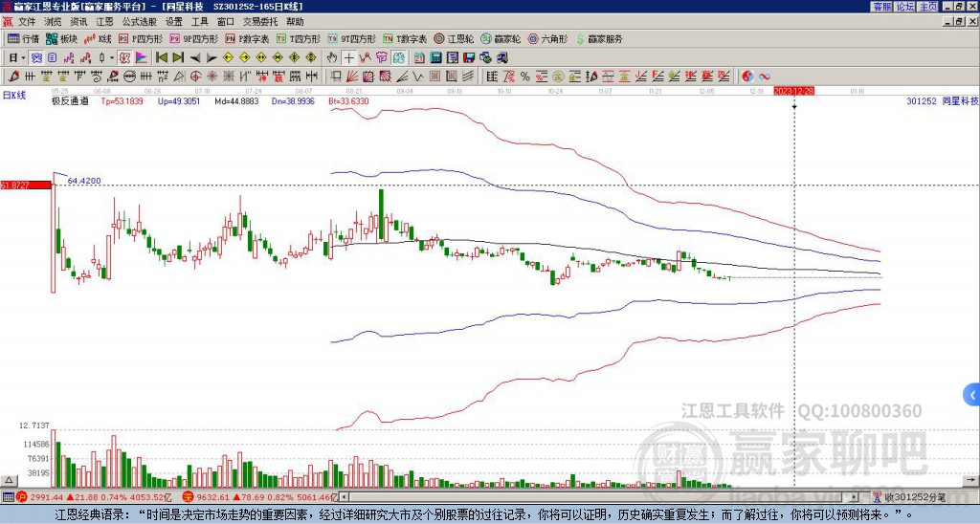This screenshot has width=980, height=524.
Task: Click the volume pane up-triangle button
Action: click(x=9, y=480)
